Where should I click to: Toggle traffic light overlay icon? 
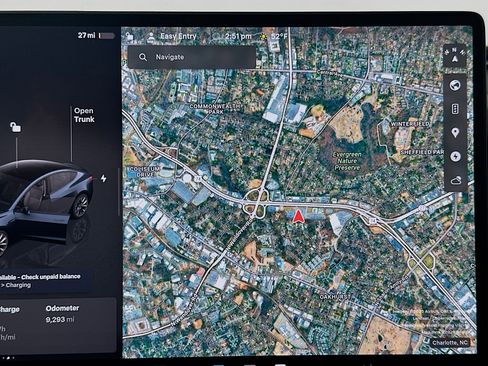455,109
